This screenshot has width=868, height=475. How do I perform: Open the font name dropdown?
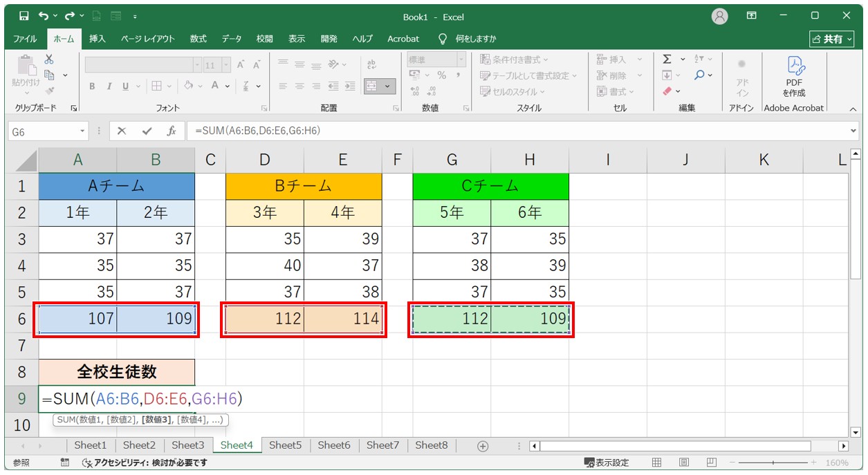tap(197, 65)
